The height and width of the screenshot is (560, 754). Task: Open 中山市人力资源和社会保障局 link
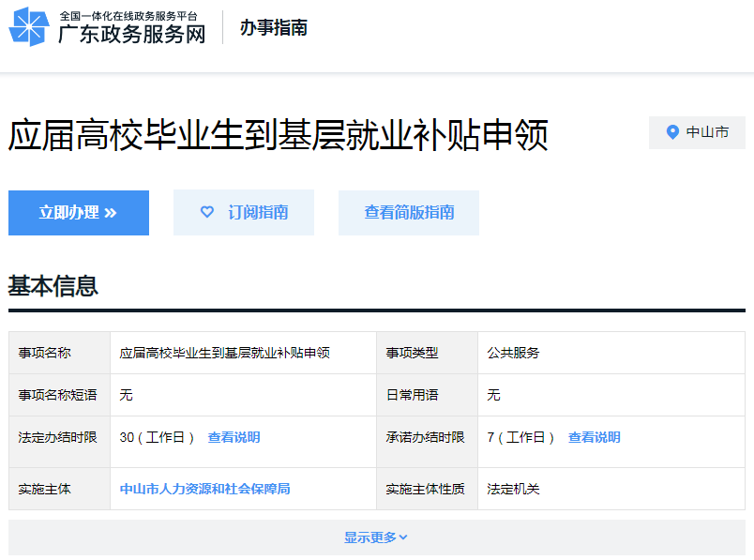click(204, 489)
